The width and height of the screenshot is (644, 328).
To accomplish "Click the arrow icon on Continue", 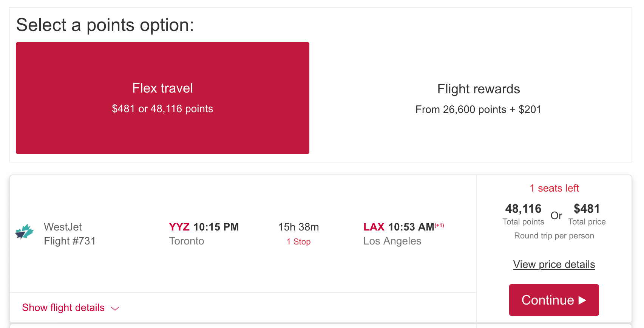I will [x=582, y=300].
